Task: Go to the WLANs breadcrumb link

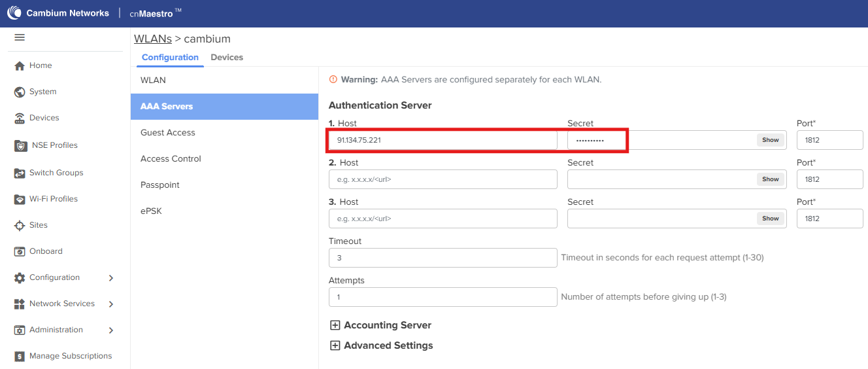Action: point(153,39)
